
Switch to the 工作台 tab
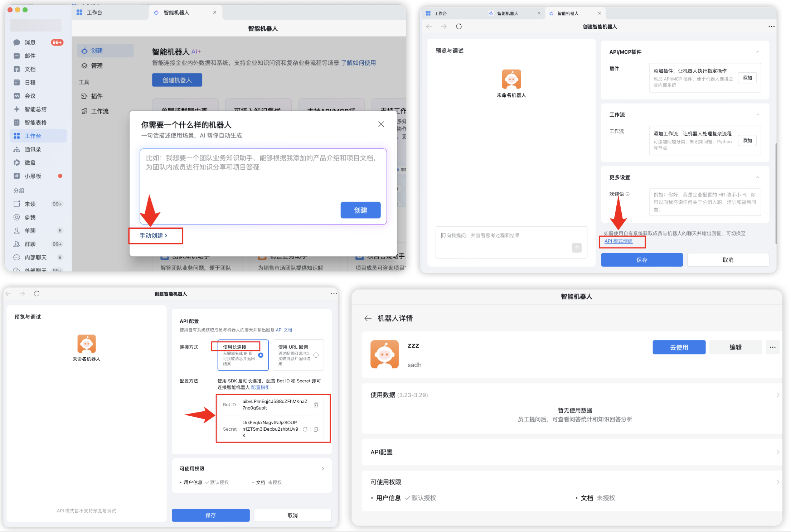pyautogui.click(x=94, y=12)
